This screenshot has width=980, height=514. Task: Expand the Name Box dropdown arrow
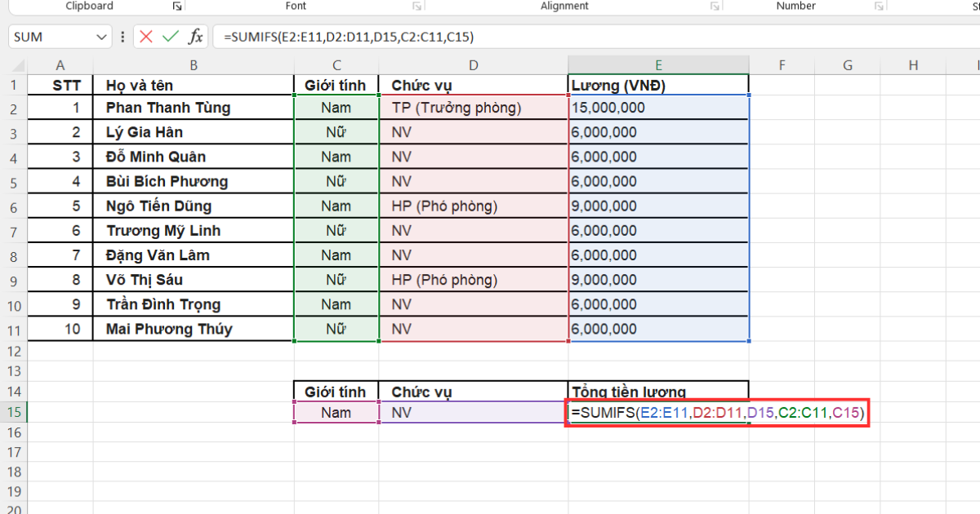click(101, 37)
